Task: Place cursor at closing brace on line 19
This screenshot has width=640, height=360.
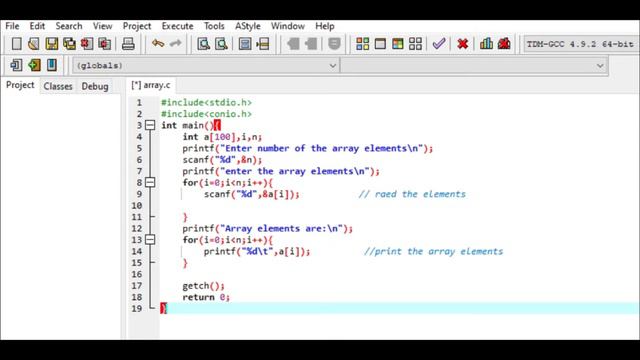Action: click(x=164, y=308)
